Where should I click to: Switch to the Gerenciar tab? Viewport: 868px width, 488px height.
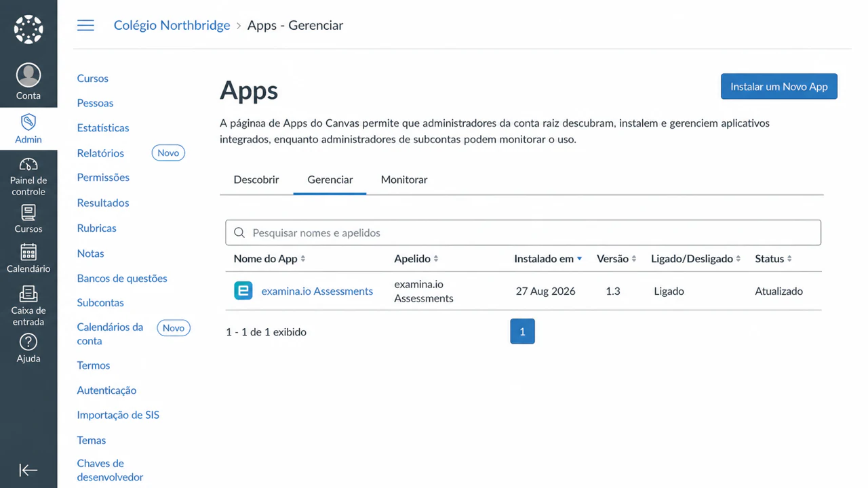tap(330, 180)
